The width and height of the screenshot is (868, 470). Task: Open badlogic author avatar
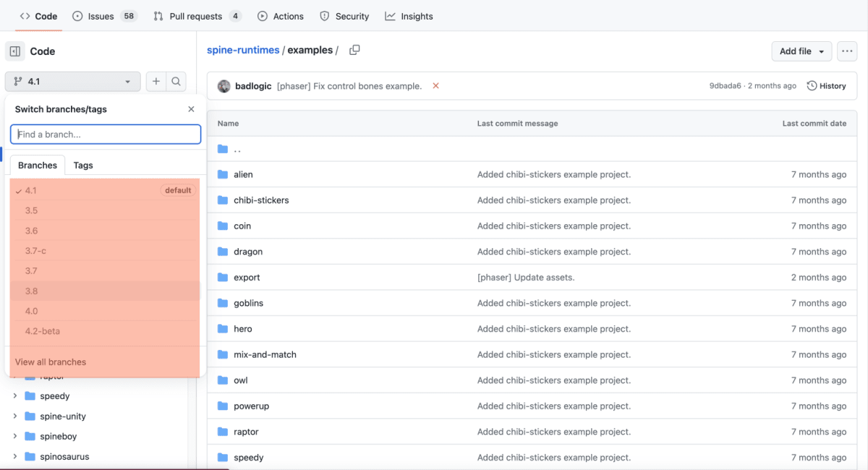[224, 86]
